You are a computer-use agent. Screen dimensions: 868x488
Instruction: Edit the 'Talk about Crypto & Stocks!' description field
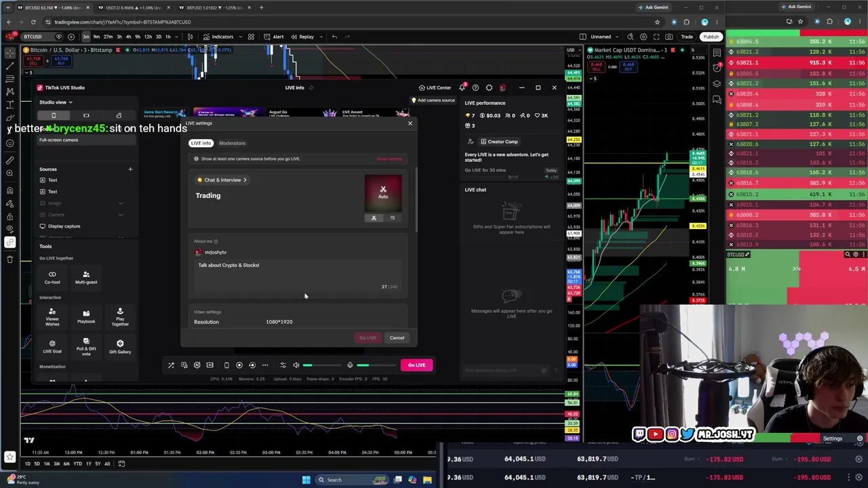point(298,275)
